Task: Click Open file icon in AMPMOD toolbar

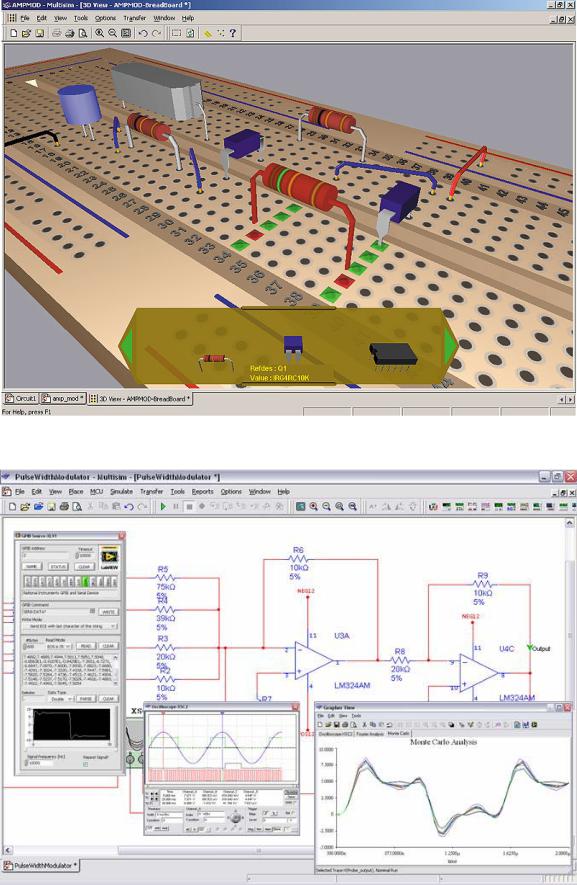Action: pyautogui.click(x=26, y=33)
